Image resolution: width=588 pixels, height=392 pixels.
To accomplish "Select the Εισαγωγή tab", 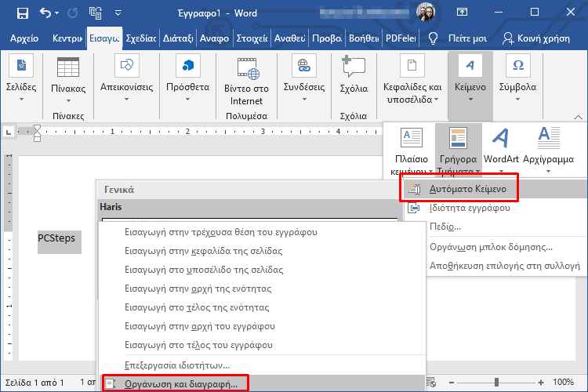I will pyautogui.click(x=104, y=38).
